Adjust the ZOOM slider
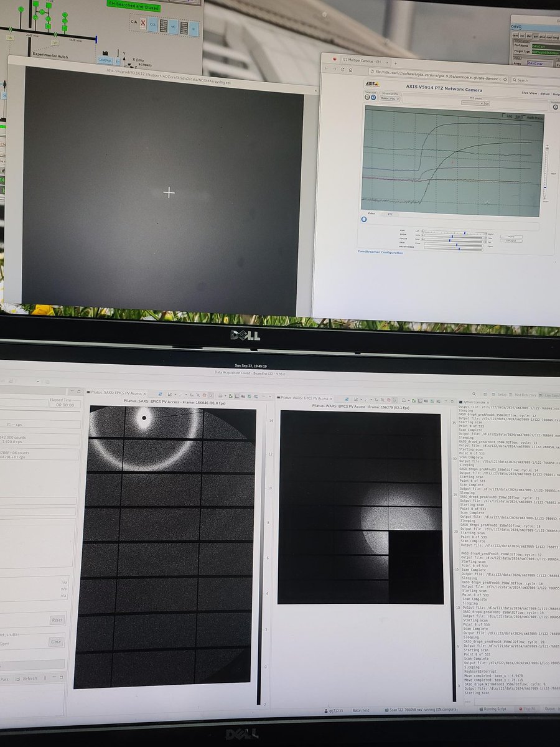This screenshot has height=747, width=560. pos(454,237)
